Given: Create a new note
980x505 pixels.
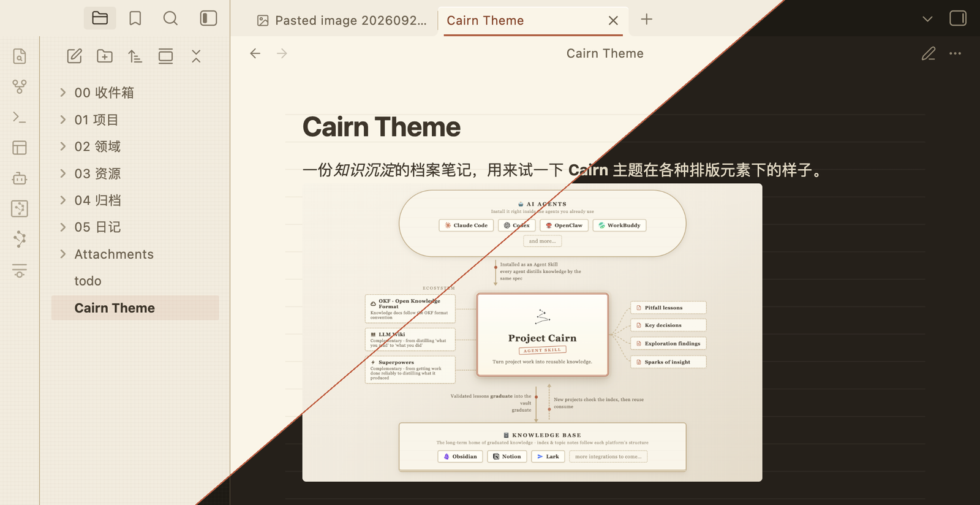Looking at the screenshot, I should coord(74,56).
